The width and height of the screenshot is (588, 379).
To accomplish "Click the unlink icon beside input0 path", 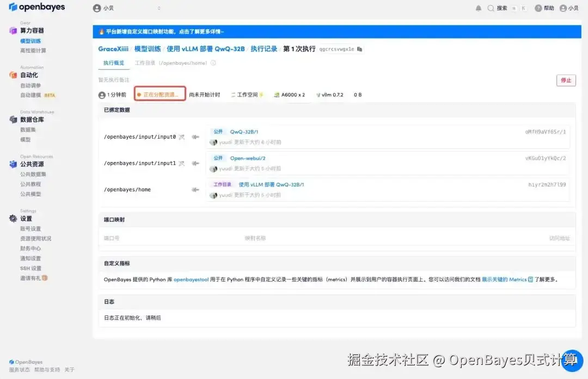I will coord(181,137).
